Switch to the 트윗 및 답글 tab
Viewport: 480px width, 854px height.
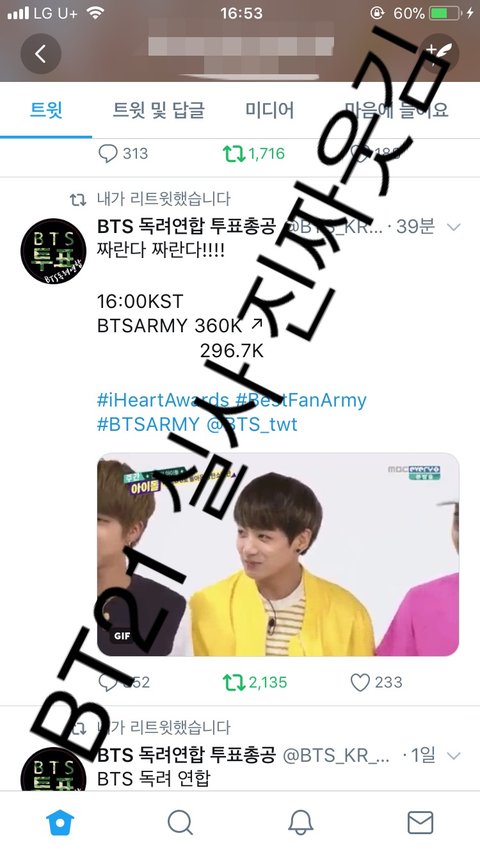coord(158,110)
